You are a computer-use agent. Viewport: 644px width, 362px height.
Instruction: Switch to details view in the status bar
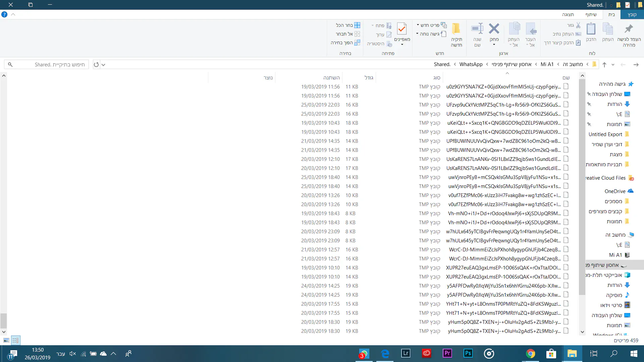15,340
